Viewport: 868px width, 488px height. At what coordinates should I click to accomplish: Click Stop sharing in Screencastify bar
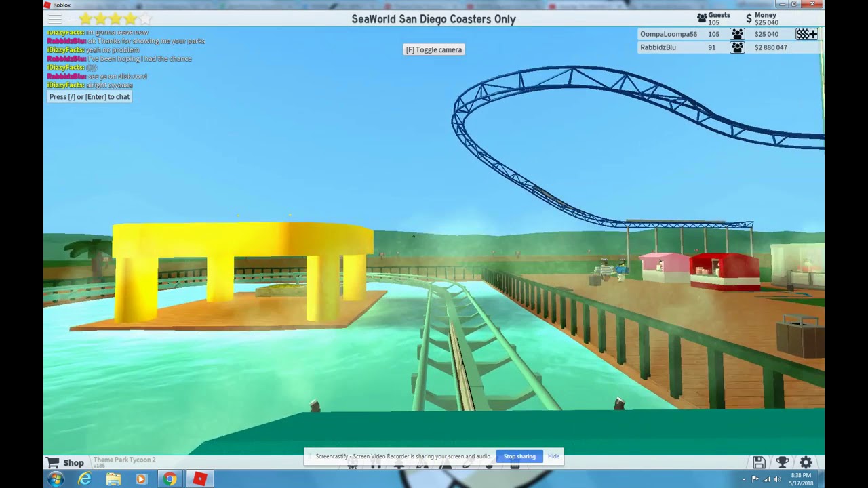519,456
